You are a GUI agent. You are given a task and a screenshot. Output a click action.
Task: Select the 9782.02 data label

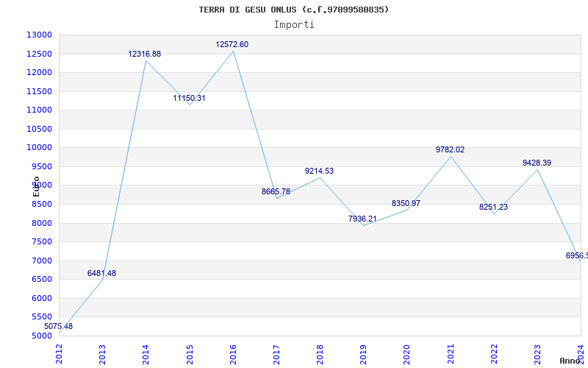[x=450, y=149]
